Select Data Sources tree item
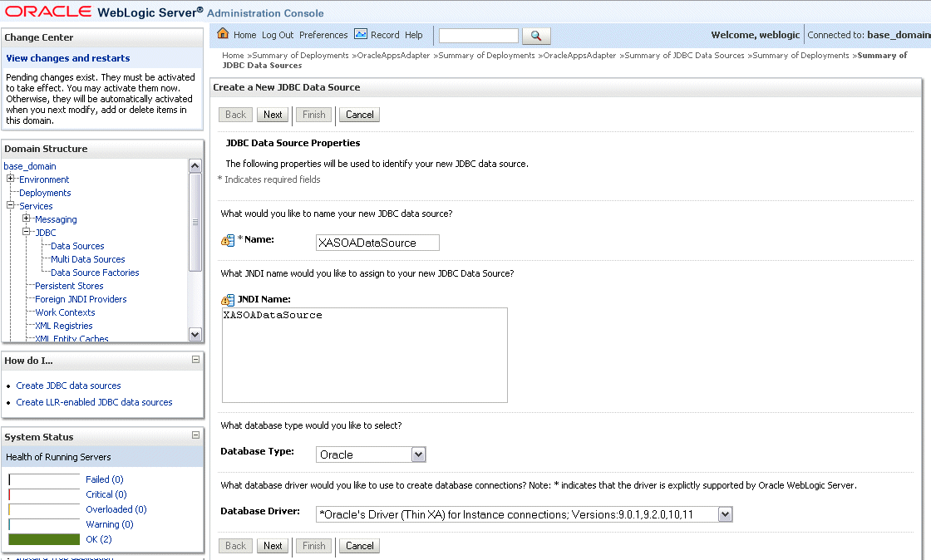This screenshot has height=560, width=931. pos(77,246)
